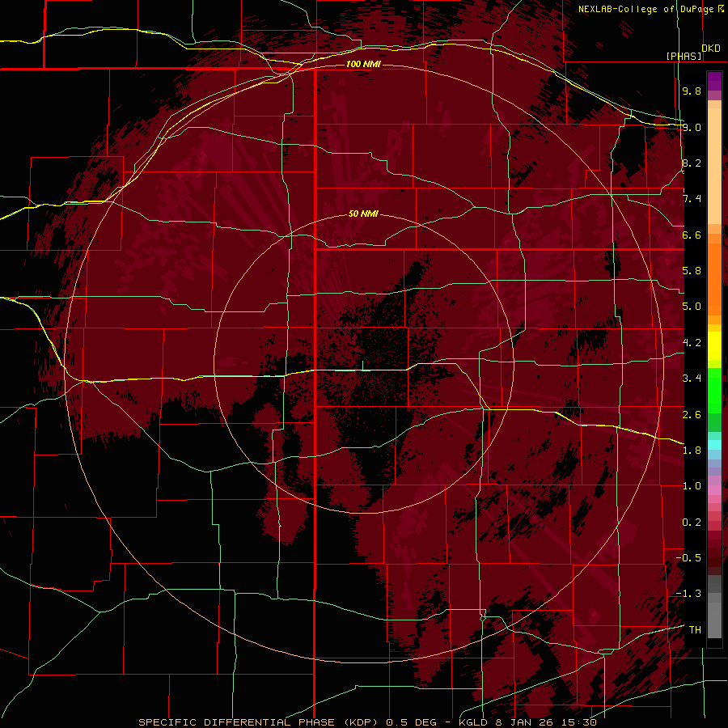The image size is (728, 728).
Task: Pick the yellow color band on scale
Action: coord(714,346)
